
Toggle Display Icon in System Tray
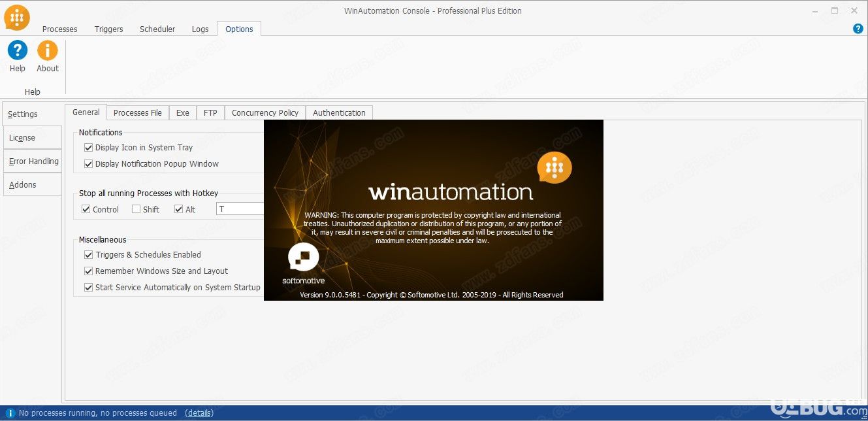coord(89,148)
